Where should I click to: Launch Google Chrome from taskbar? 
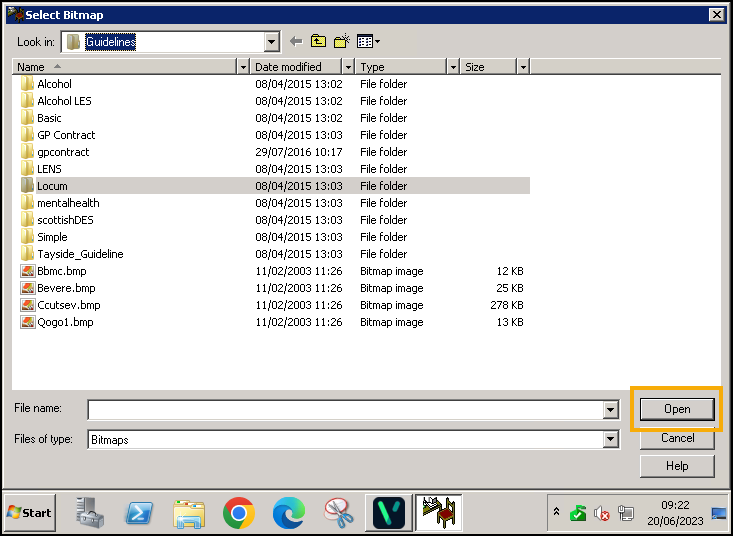click(238, 513)
